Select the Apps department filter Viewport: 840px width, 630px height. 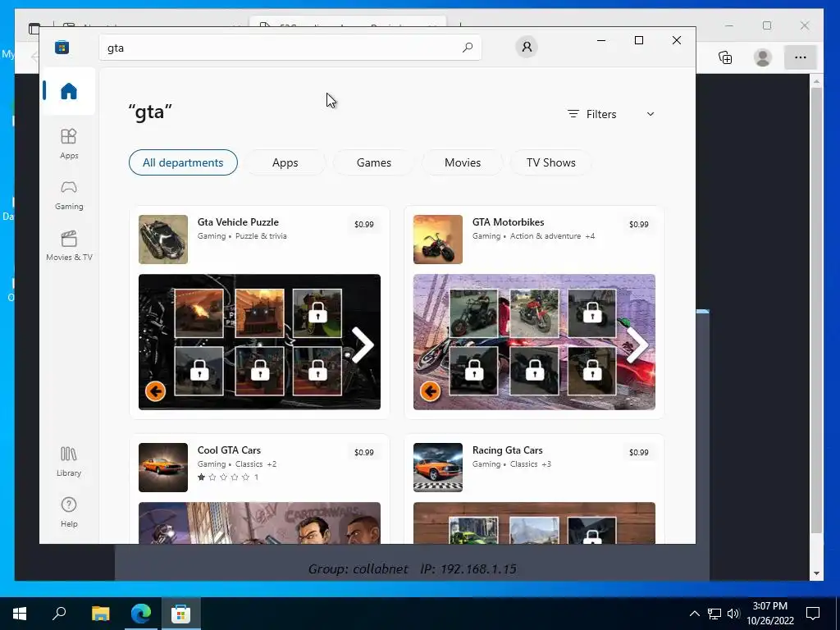tap(285, 162)
